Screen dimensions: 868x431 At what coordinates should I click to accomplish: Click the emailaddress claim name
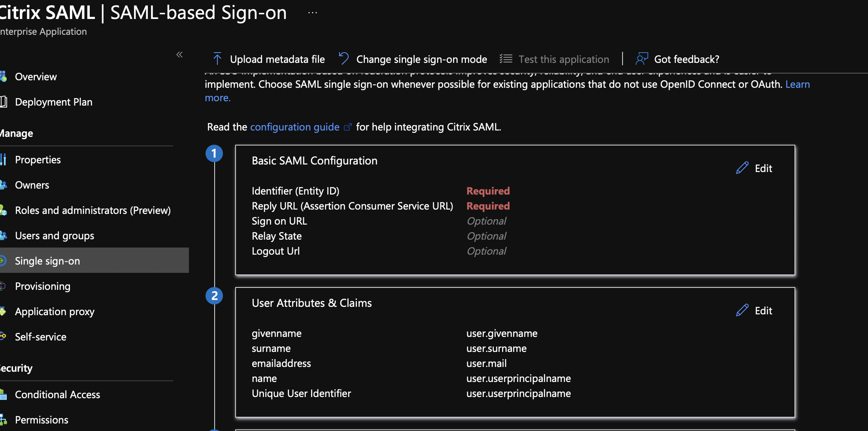click(x=281, y=363)
